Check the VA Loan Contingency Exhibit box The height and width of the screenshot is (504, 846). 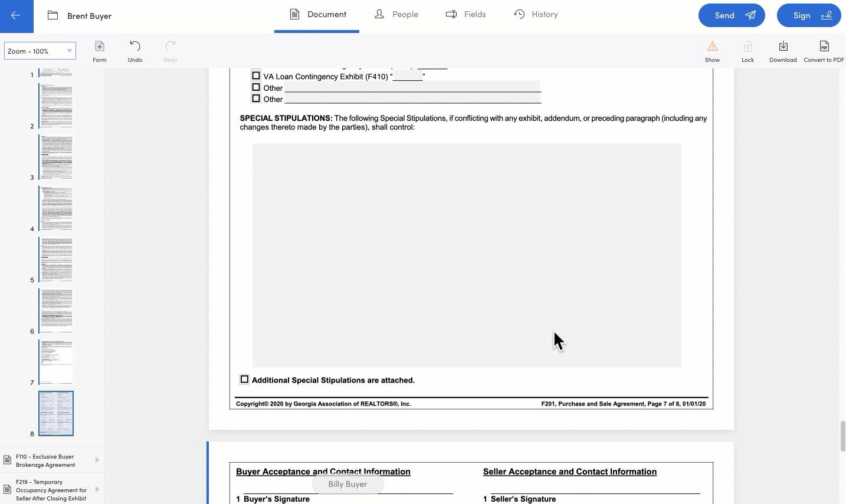(x=256, y=75)
